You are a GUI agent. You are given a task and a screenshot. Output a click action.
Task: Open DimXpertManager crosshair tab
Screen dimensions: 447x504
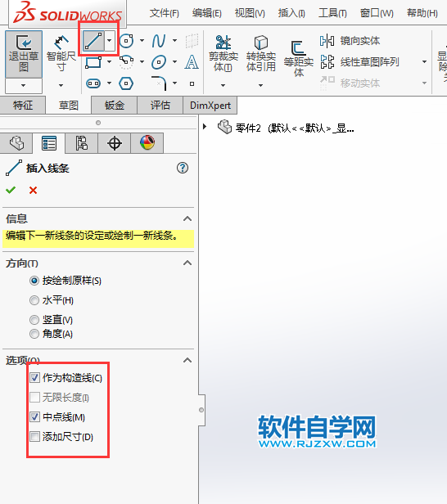(x=115, y=143)
